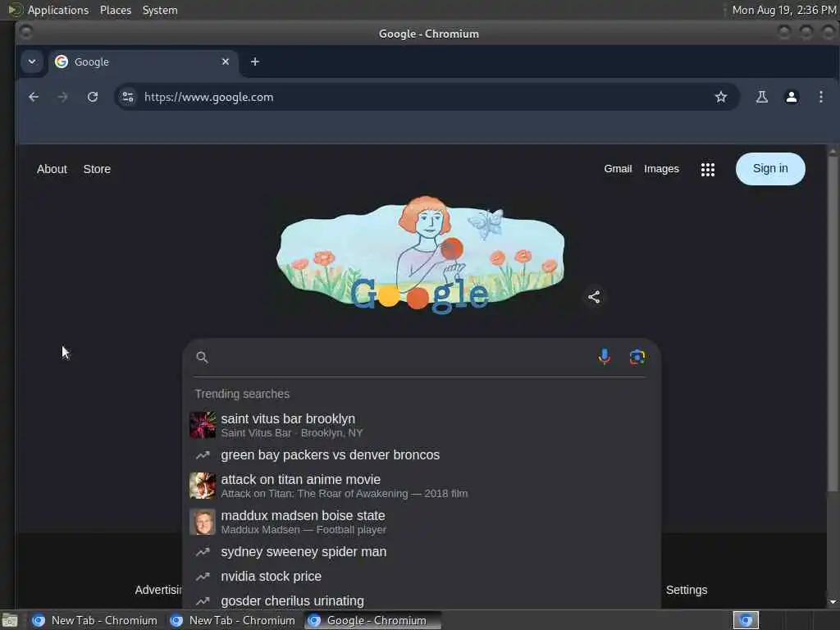Select Google - Chromium taskbar entry

[x=373, y=620]
